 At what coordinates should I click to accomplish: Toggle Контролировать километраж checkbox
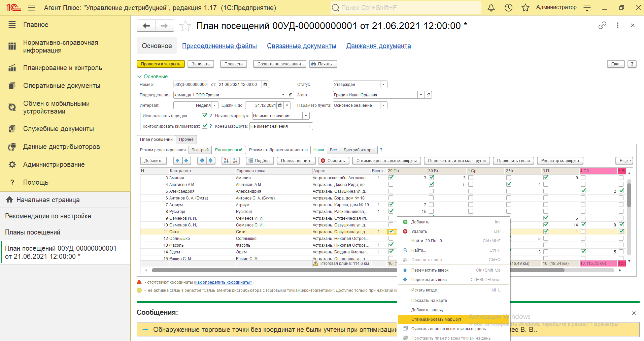(204, 126)
